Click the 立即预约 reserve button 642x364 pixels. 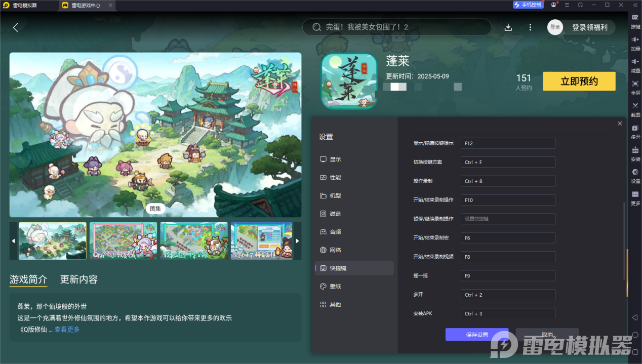[579, 81]
